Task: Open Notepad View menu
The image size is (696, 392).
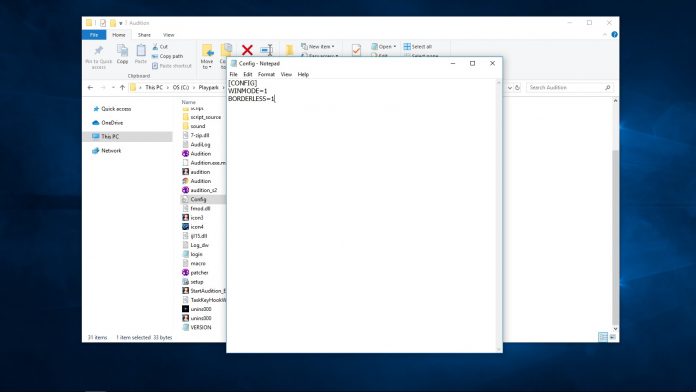Action: coord(286,75)
